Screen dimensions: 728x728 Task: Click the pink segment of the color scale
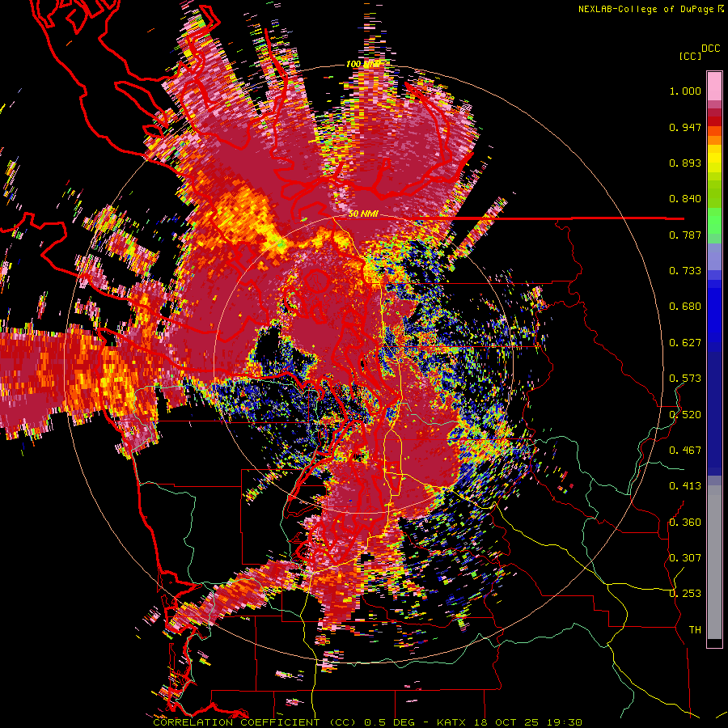point(714,86)
